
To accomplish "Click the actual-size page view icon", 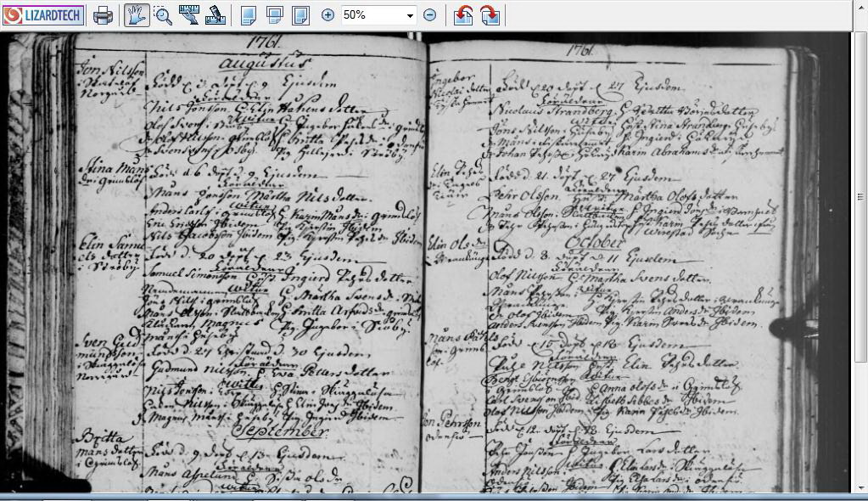I will 248,15.
